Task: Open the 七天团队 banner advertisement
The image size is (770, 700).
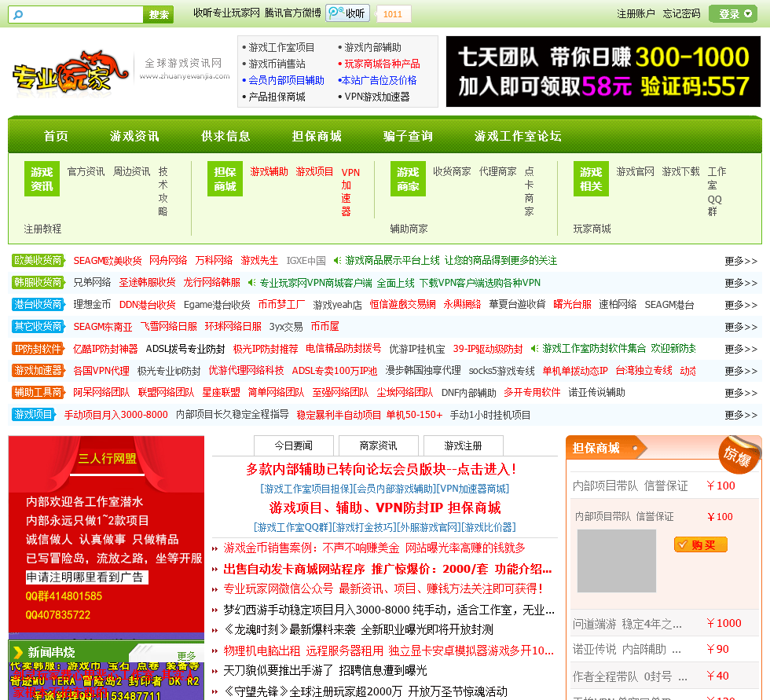Action: point(603,71)
